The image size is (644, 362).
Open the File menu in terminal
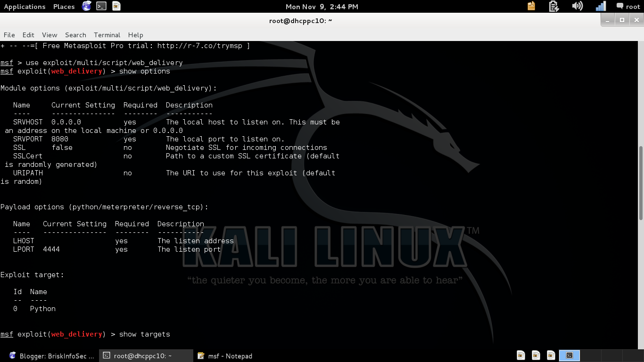pyautogui.click(x=9, y=35)
